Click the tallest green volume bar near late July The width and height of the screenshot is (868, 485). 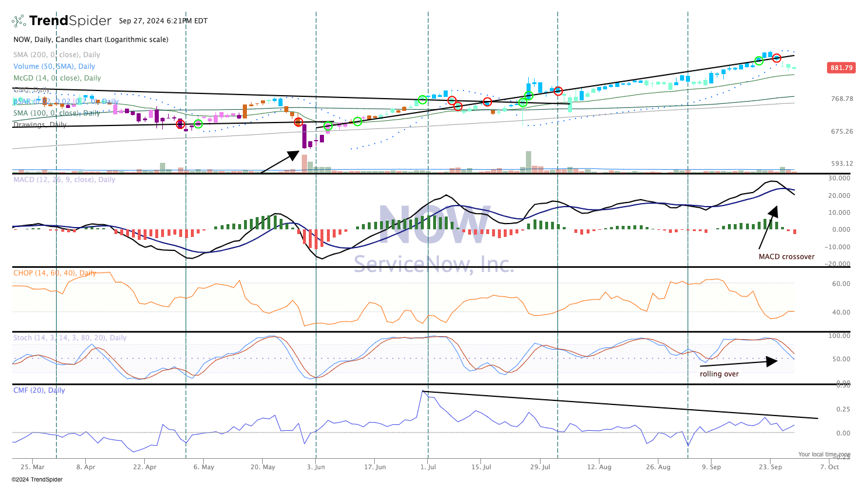click(529, 162)
